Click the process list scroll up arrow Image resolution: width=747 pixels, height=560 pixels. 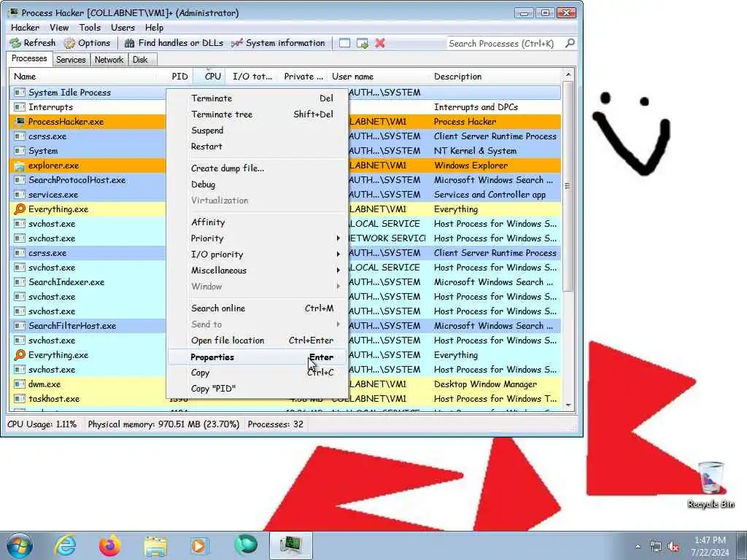(x=568, y=75)
